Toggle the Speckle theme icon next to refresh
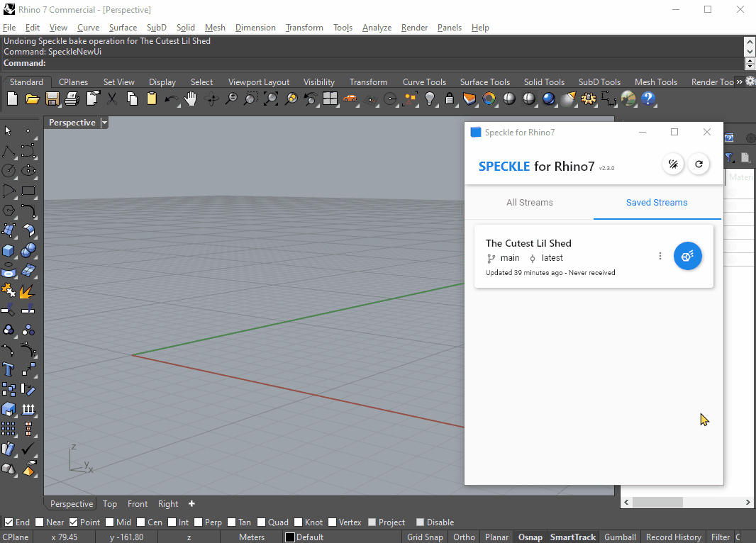The image size is (756, 543). (x=673, y=164)
